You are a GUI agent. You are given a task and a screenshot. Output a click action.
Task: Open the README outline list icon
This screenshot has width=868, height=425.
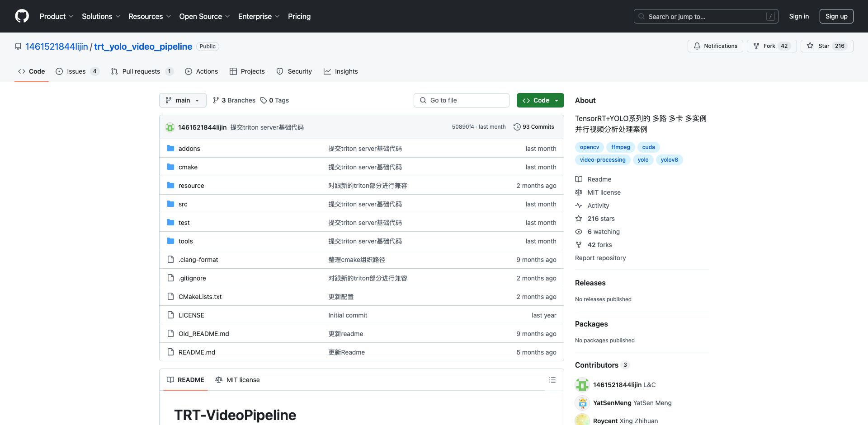coord(552,380)
